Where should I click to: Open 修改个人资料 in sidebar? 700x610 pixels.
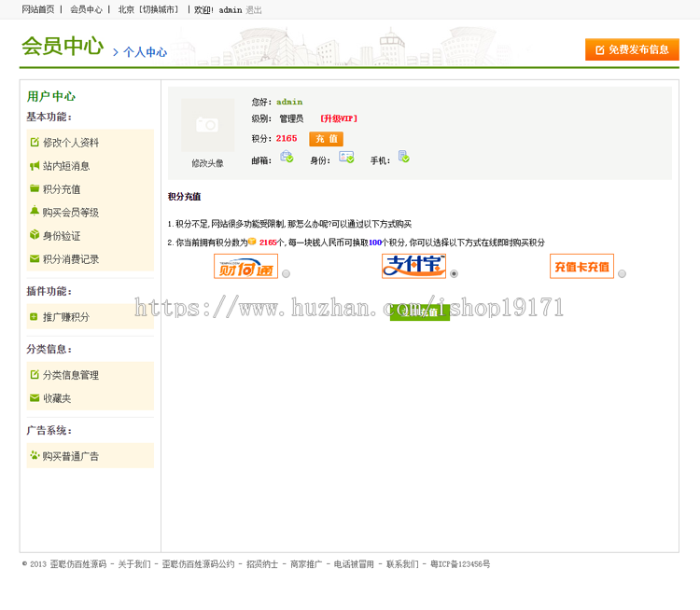71,143
